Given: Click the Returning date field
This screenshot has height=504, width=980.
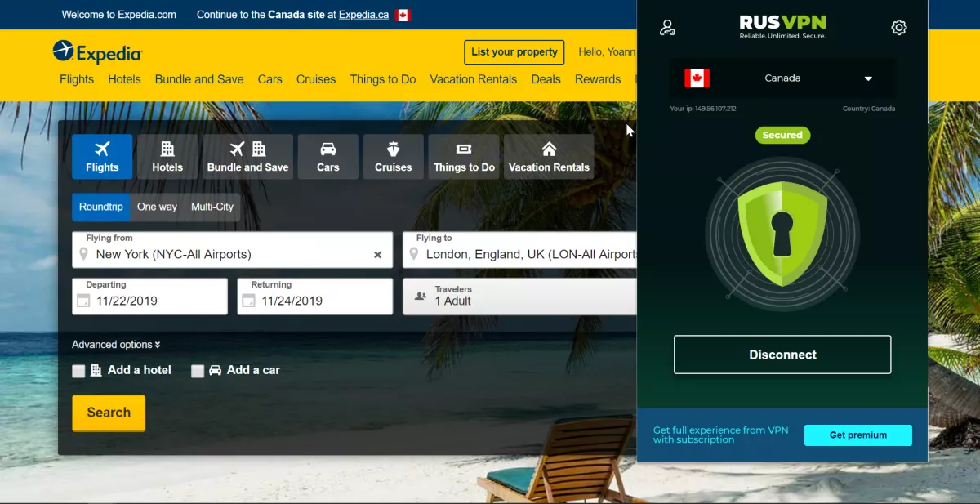Looking at the screenshot, I should point(315,297).
